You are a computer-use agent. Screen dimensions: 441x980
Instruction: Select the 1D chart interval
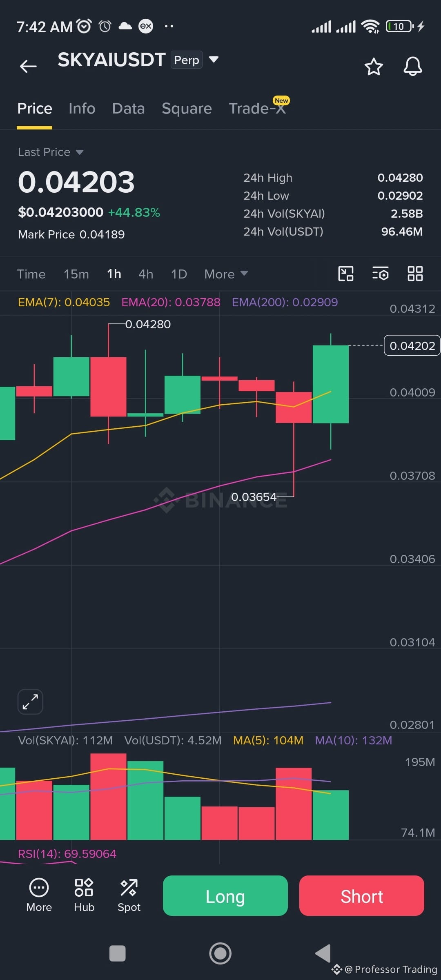pos(179,274)
